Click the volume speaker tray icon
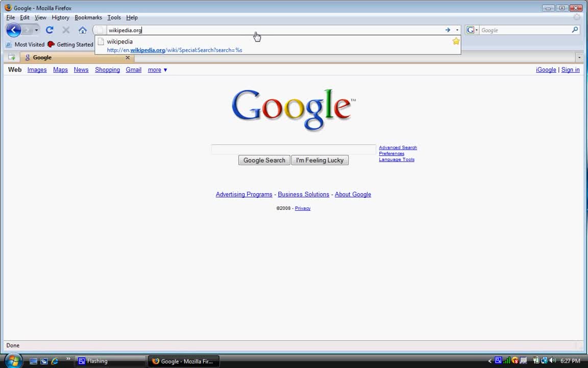 [x=552, y=360]
